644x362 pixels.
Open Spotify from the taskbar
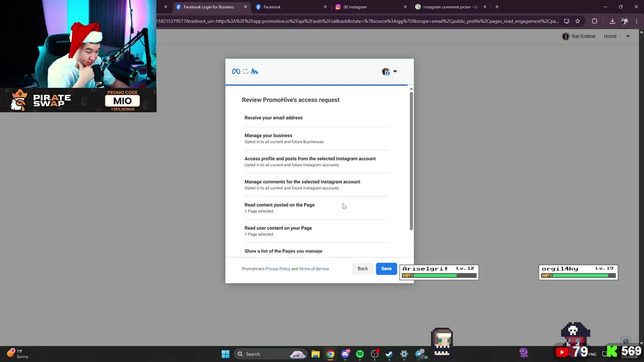[x=360, y=354]
